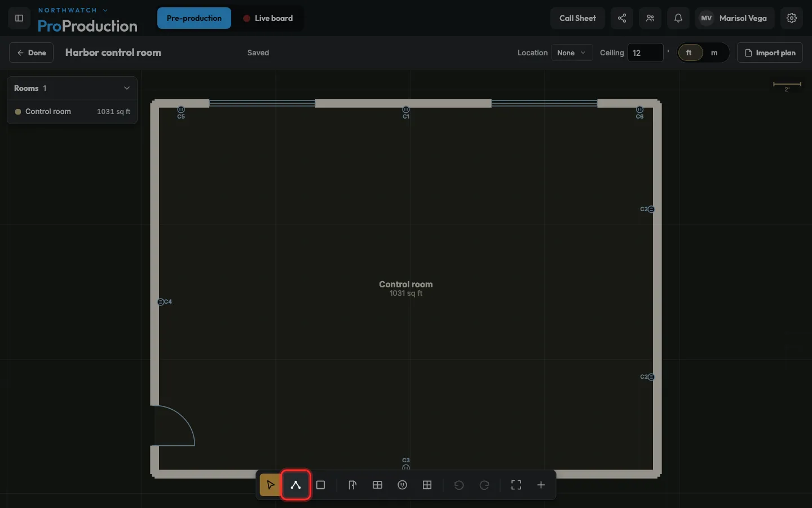The image size is (812, 508).
Task: Fit the plan to screen
Action: (516, 485)
